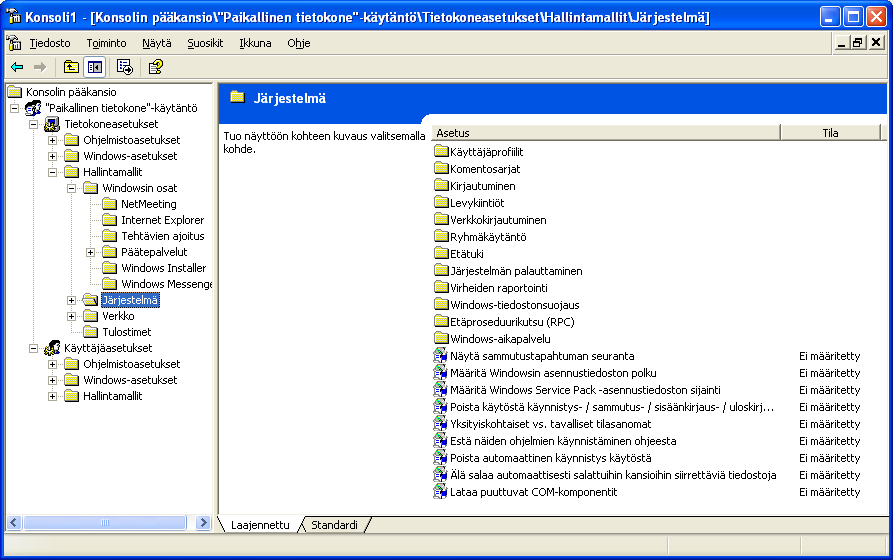The height and width of the screenshot is (560, 893).
Task: Click the Tietokoneasetukset computer icon in tree
Action: (x=52, y=124)
